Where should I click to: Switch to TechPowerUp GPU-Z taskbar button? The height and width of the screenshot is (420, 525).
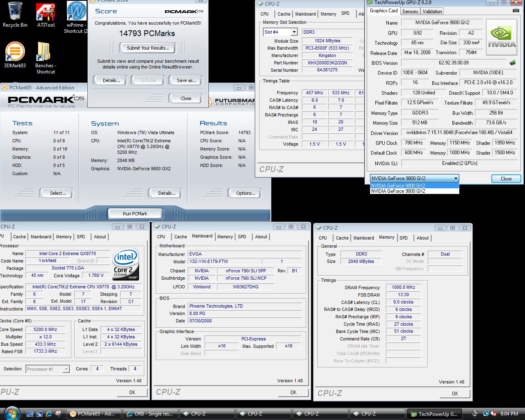435,414
